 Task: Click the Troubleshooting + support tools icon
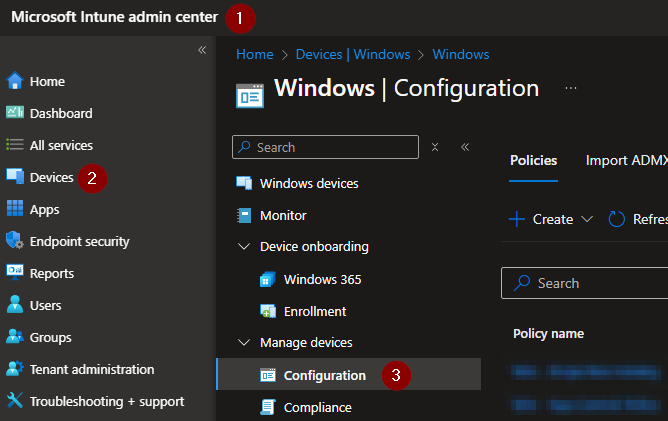click(x=15, y=400)
